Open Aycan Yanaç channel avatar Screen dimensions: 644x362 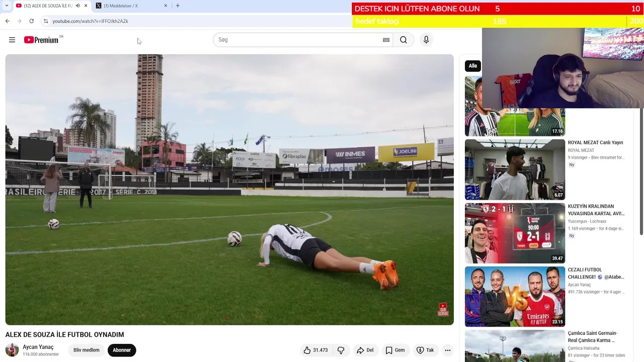(x=12, y=350)
